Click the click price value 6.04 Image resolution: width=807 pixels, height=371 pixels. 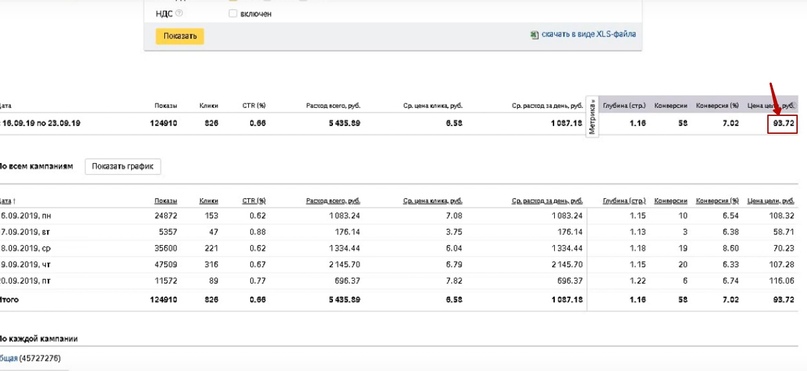(454, 249)
